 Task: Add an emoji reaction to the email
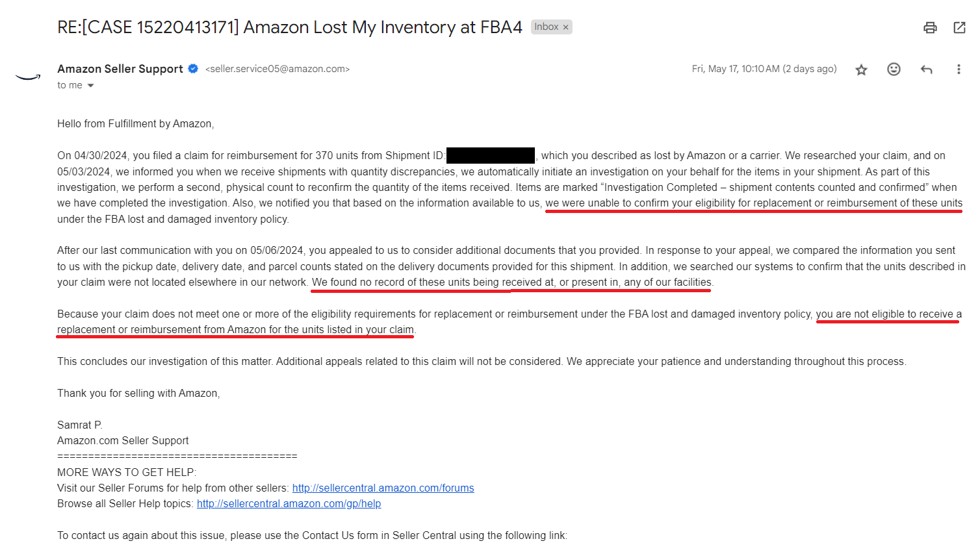pos(894,69)
